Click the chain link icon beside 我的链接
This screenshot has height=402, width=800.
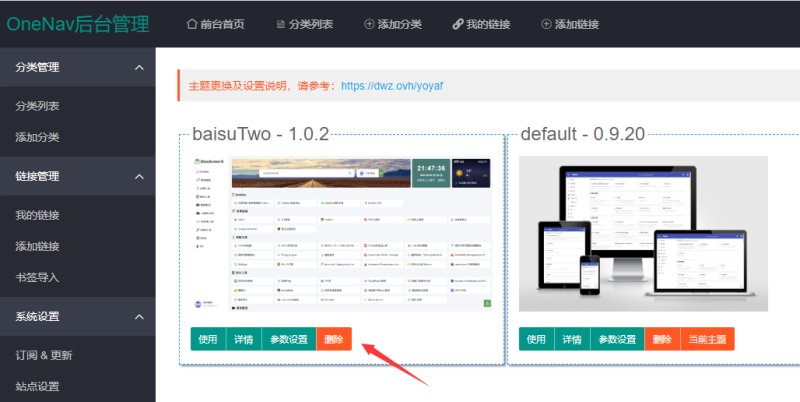458,24
